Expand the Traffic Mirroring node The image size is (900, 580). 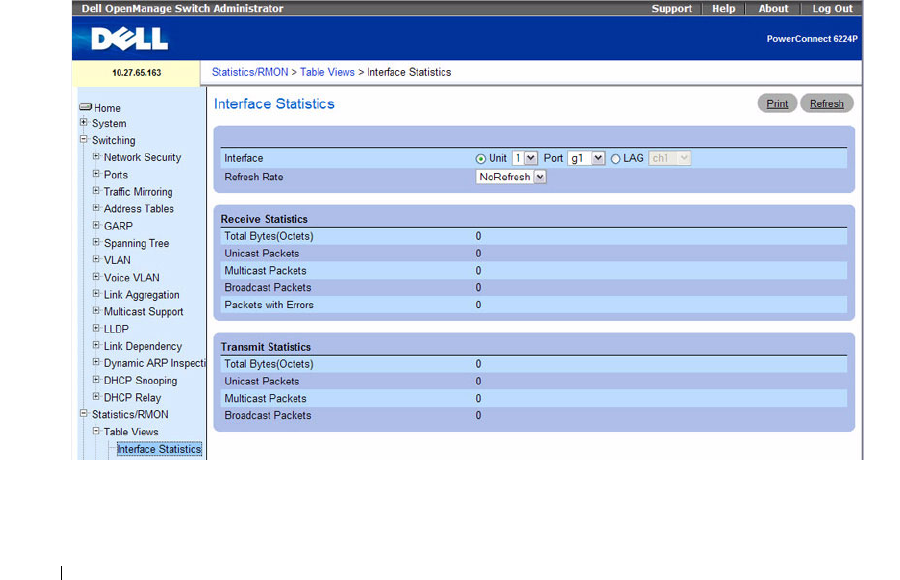96,191
